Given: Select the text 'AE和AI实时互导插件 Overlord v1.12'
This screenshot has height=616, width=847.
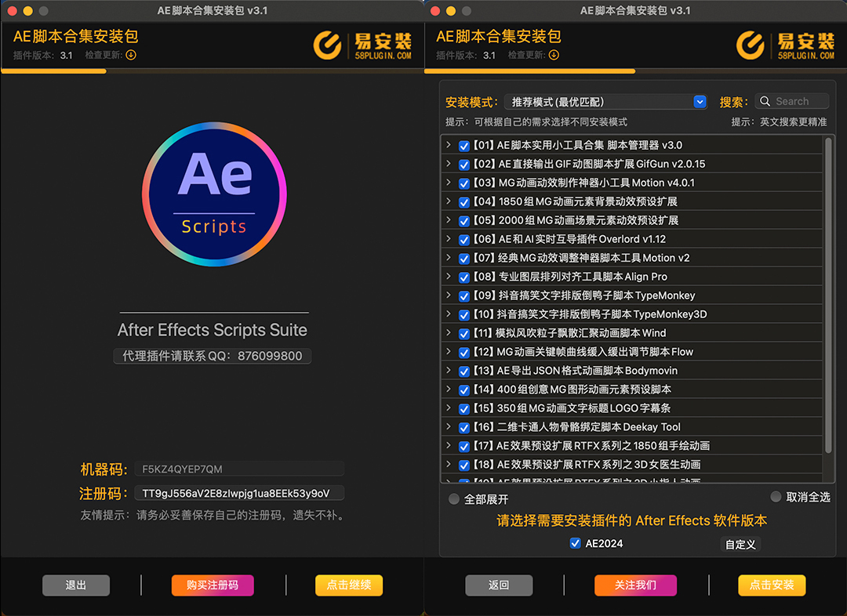Looking at the screenshot, I should click(x=582, y=239).
